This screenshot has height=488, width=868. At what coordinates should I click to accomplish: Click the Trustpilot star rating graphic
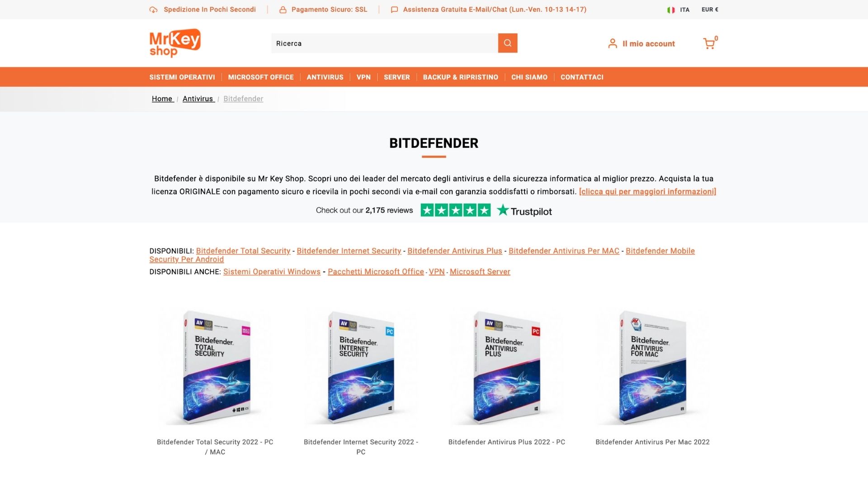tap(455, 210)
